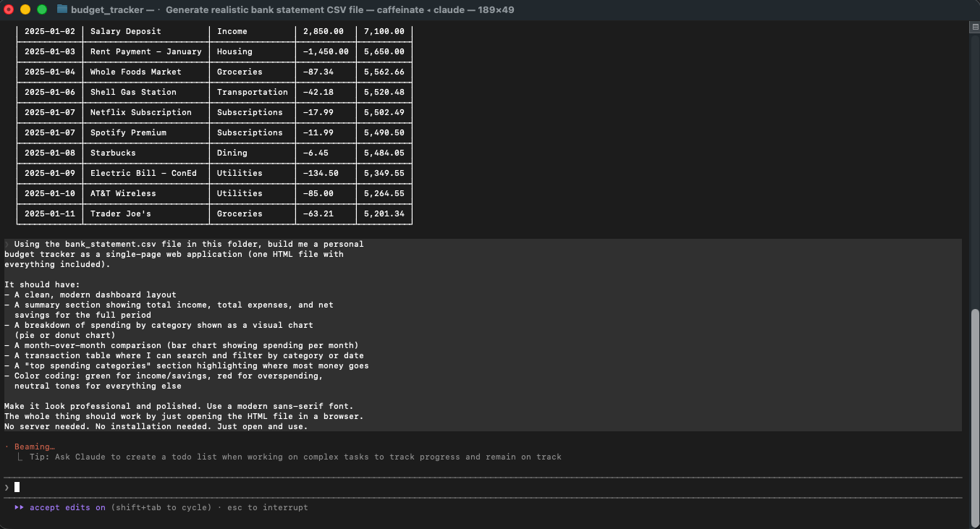Click the Claude prompt input line
The height and width of the screenshot is (529, 980).
pos(483,487)
